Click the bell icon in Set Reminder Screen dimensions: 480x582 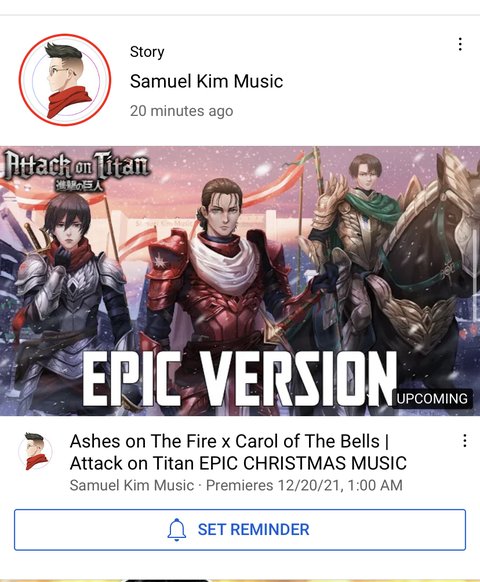[177, 530]
